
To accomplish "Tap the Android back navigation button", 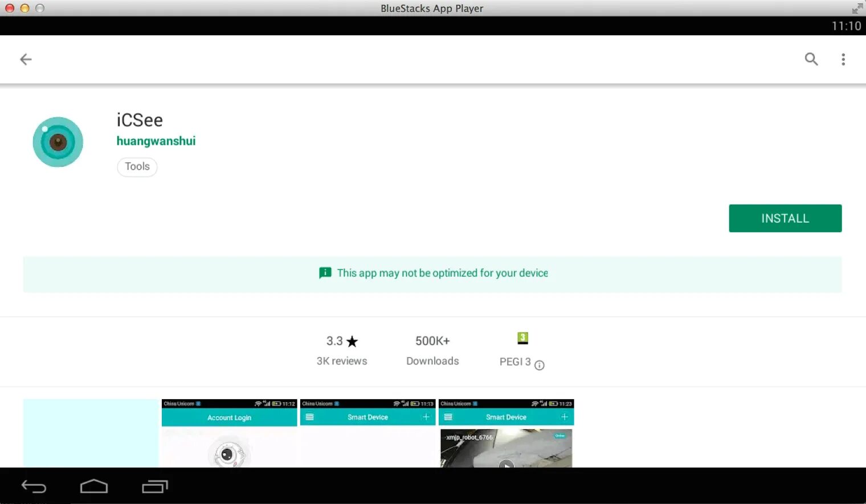I will [34, 486].
